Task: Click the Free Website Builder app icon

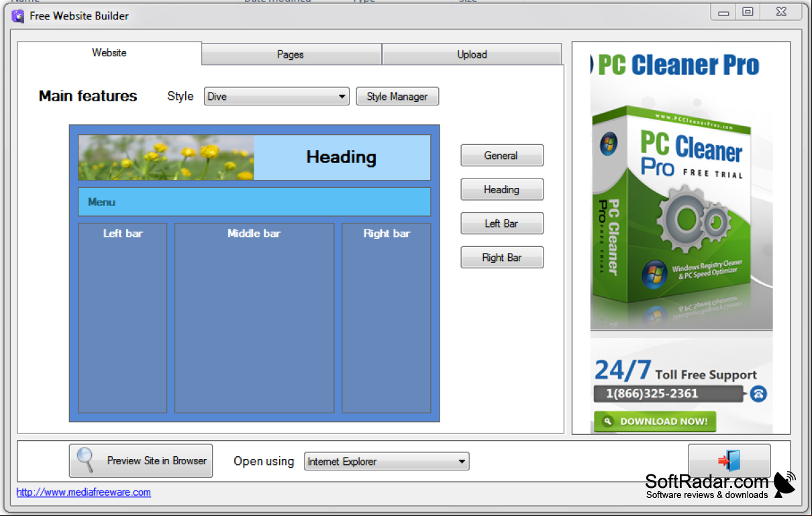Action: tap(18, 16)
